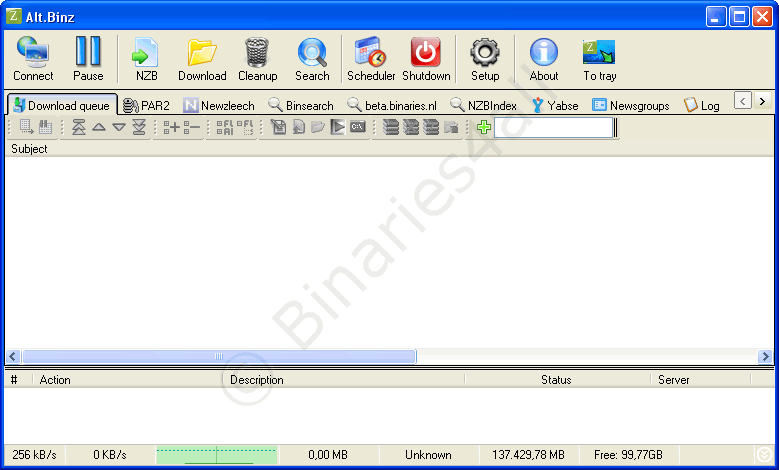Click the document properties icon in queue toolbar
Viewport: 779px width, 470px height.
click(x=278, y=127)
